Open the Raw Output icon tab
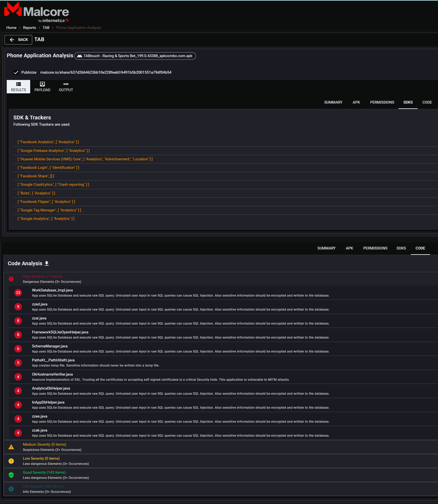Image resolution: width=438 pixels, height=504 pixels. pyautogui.click(x=66, y=87)
